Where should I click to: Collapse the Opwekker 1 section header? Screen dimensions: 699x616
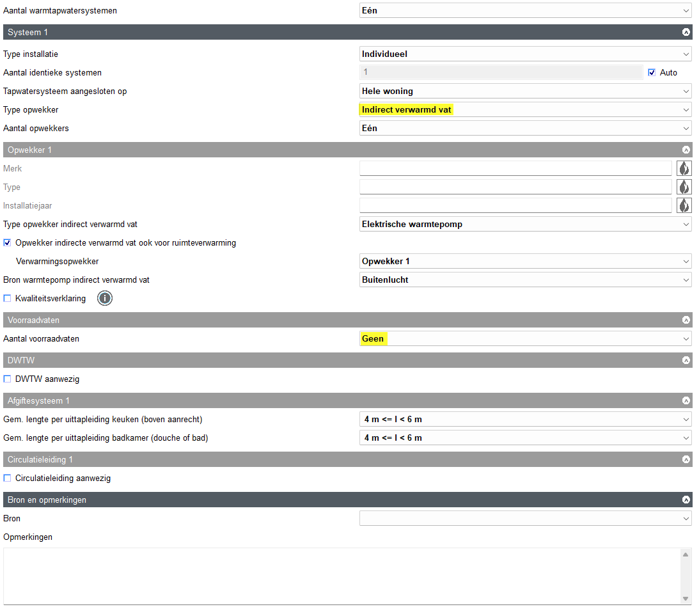tap(686, 150)
